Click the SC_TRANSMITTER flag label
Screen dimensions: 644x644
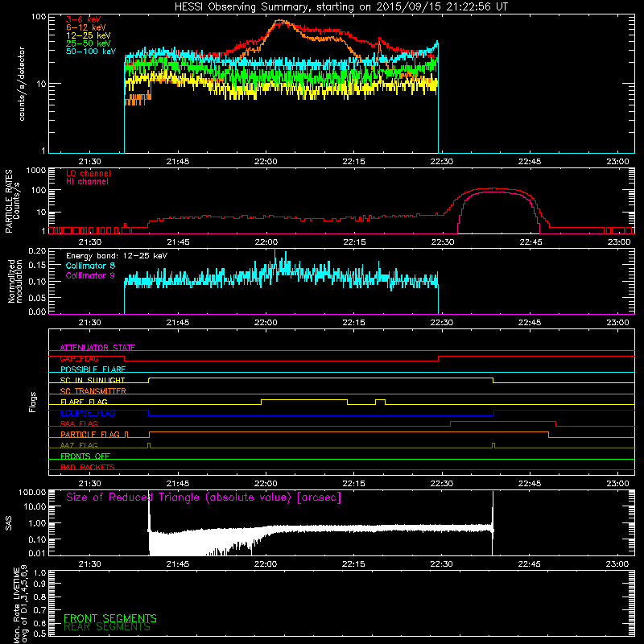(93, 390)
